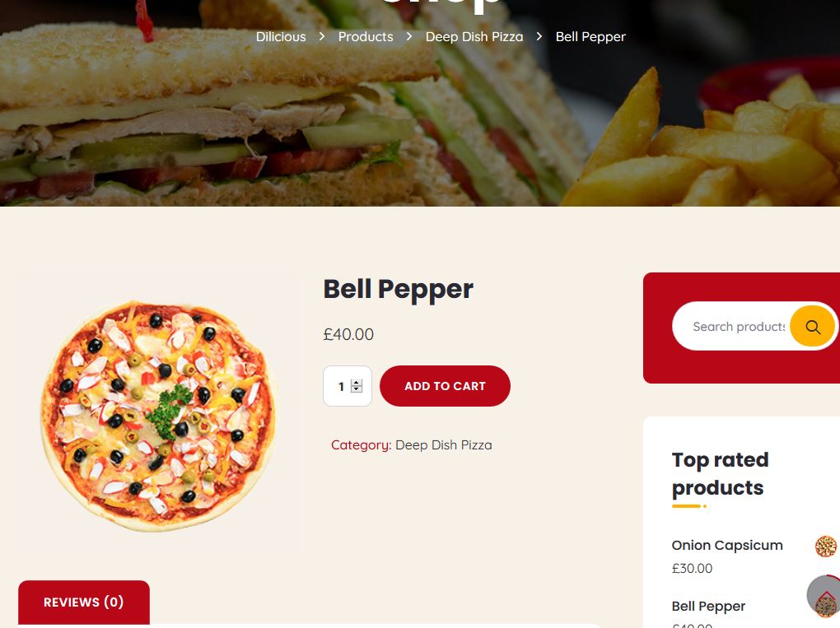The image size is (840, 628).
Task: Click the Search products input field
Action: pyautogui.click(x=738, y=327)
